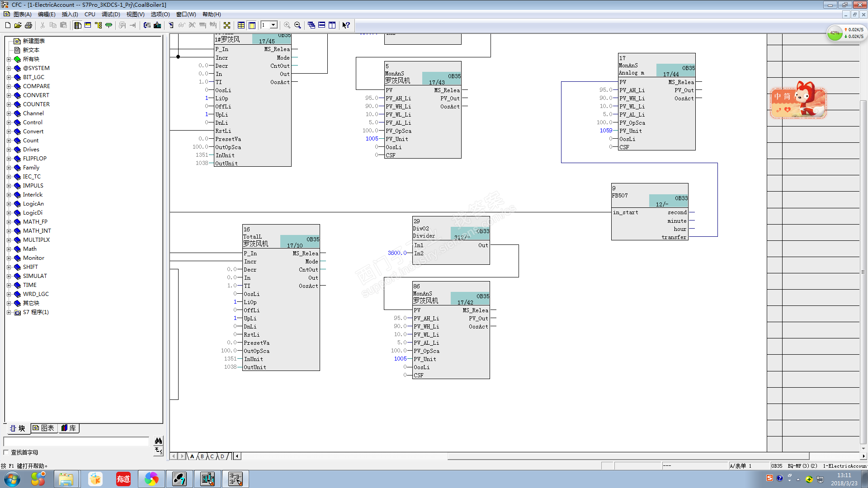This screenshot has height=488, width=868.
Task: Open the 调试(D) menu
Action: (111, 14)
